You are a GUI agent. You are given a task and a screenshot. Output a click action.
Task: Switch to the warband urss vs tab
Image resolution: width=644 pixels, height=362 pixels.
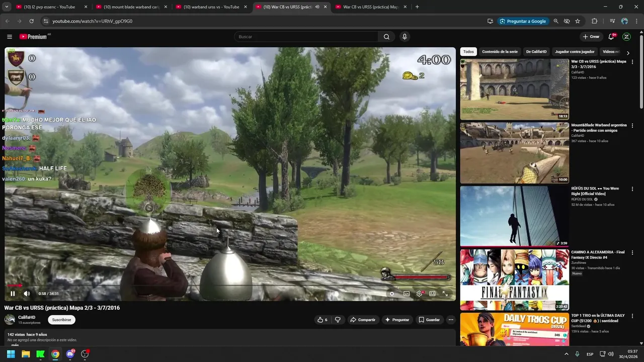(211, 7)
